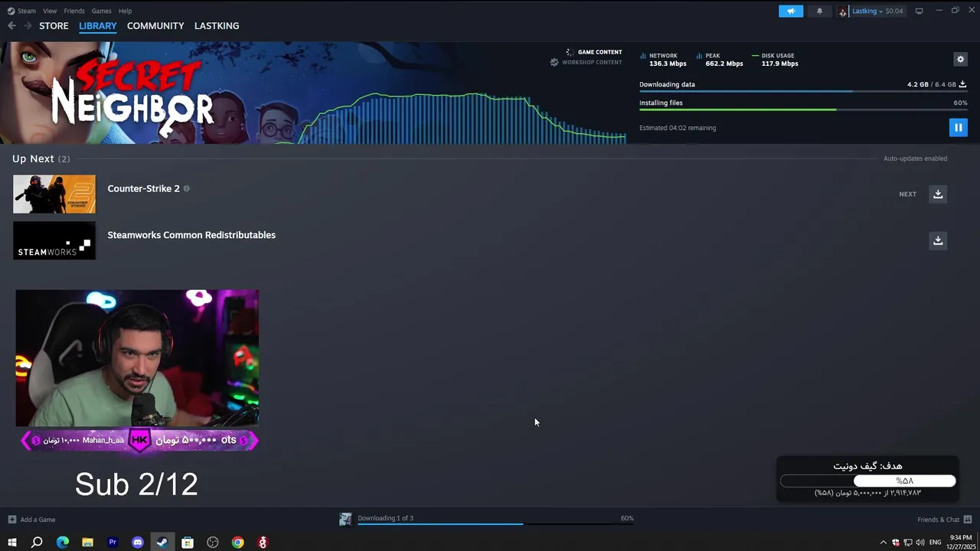Open Windows Start menu

click(x=11, y=542)
